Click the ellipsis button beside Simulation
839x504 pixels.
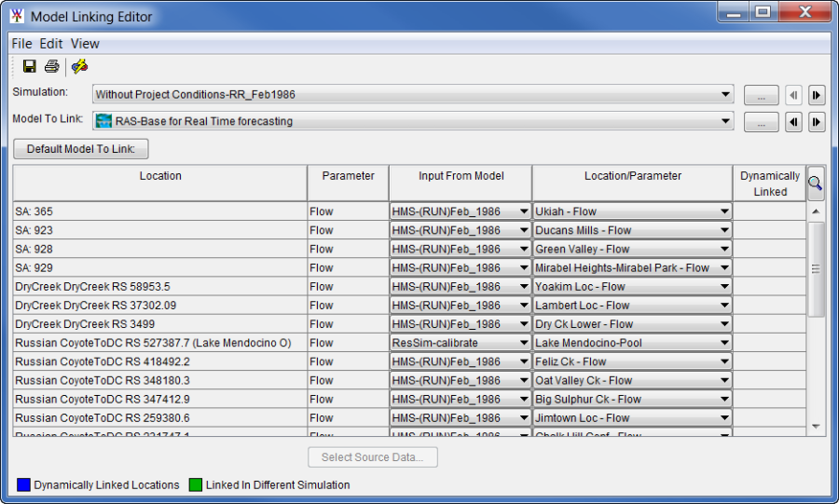point(762,96)
